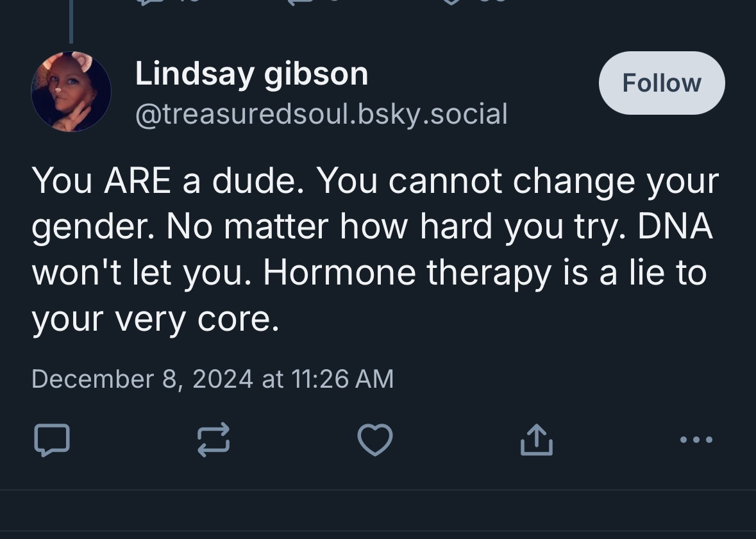Tap the parent post's like count at top

(494, 2)
